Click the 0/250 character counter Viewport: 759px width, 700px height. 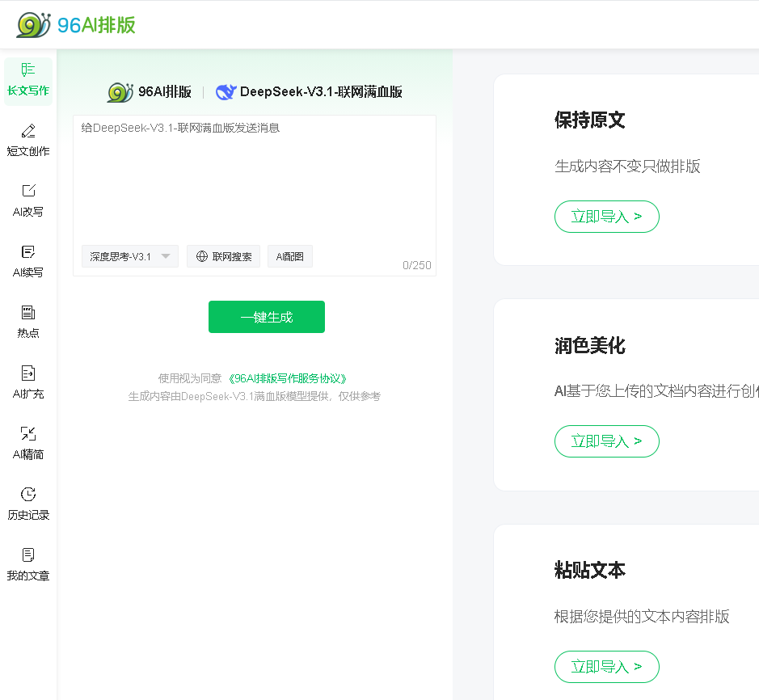pyautogui.click(x=417, y=265)
